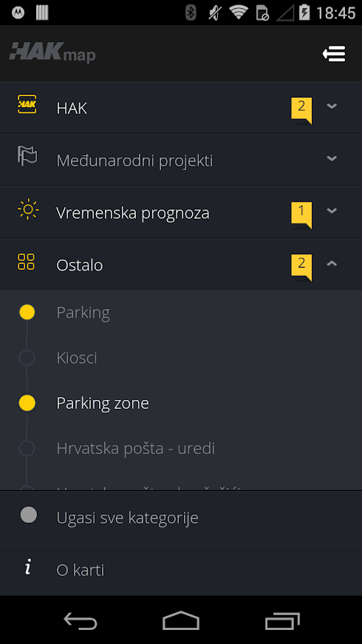Open the Vremenska prognoza menu row
This screenshot has height=644, width=362.
pos(181,213)
